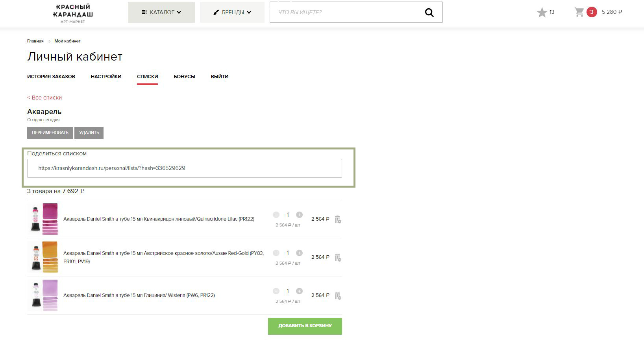
Task: Click the 'Поделиться списком' label
Action: (57, 153)
